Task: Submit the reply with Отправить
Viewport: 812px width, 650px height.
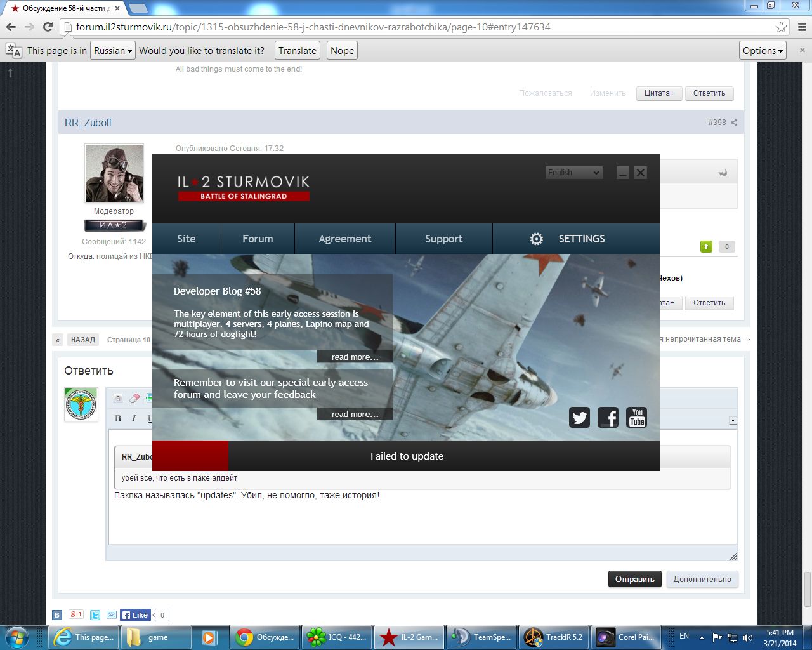Action: [x=635, y=579]
